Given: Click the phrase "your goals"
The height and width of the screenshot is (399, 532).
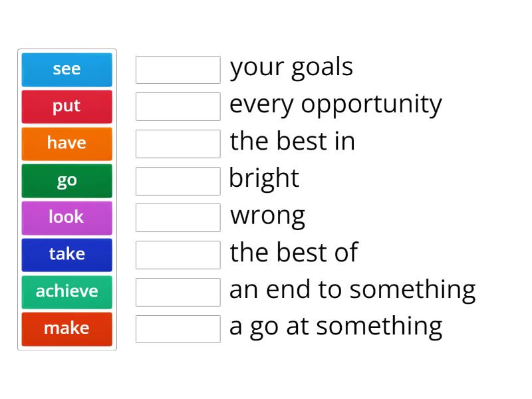Looking at the screenshot, I should [x=291, y=66].
